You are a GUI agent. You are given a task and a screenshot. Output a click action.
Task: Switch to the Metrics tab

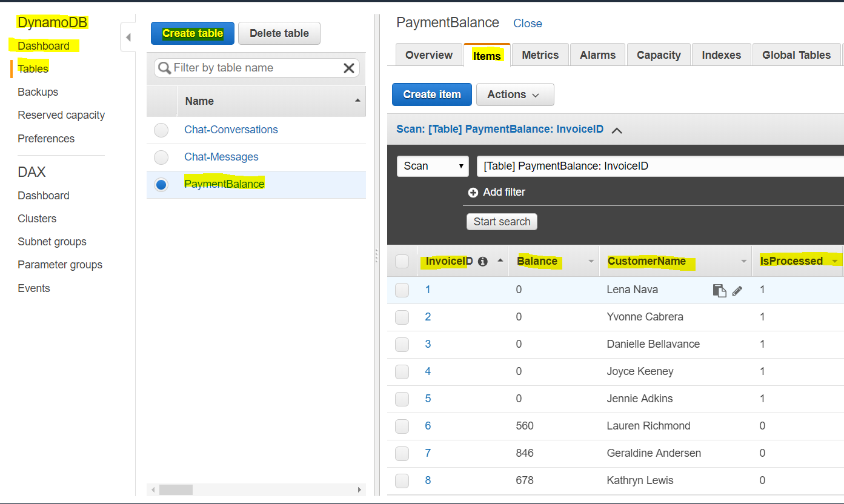pos(540,55)
